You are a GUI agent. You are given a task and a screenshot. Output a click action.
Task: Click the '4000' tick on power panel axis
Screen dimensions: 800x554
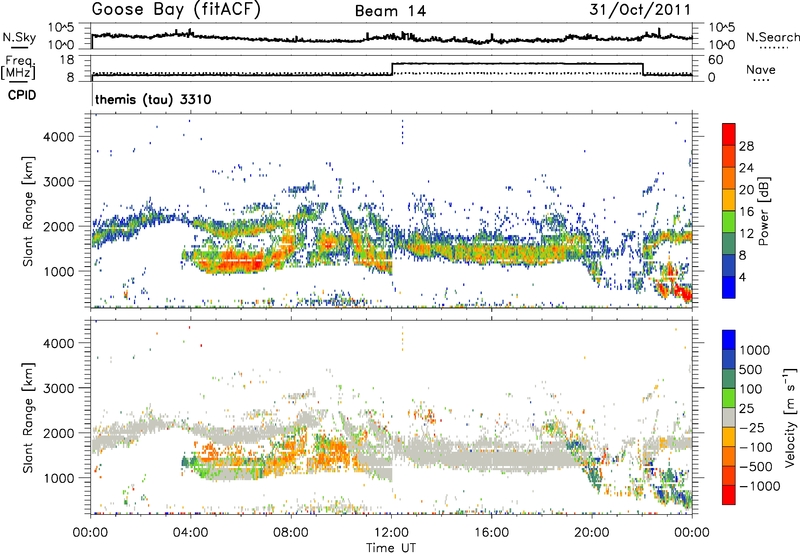[58, 137]
